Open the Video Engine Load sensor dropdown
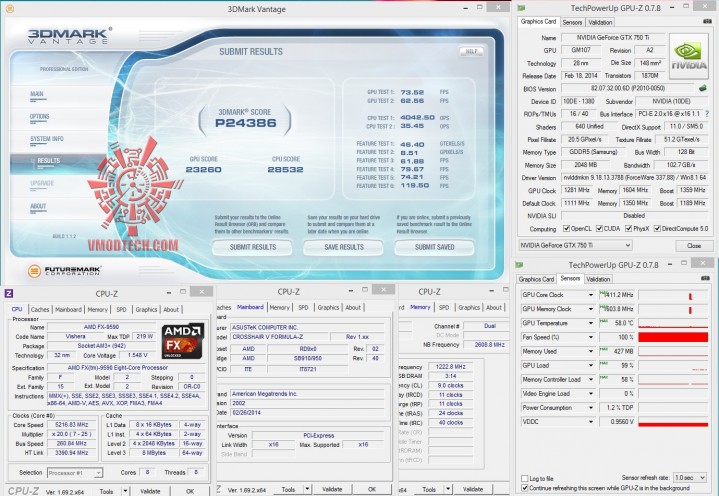Screen dimensions: 719x496 click(591, 394)
